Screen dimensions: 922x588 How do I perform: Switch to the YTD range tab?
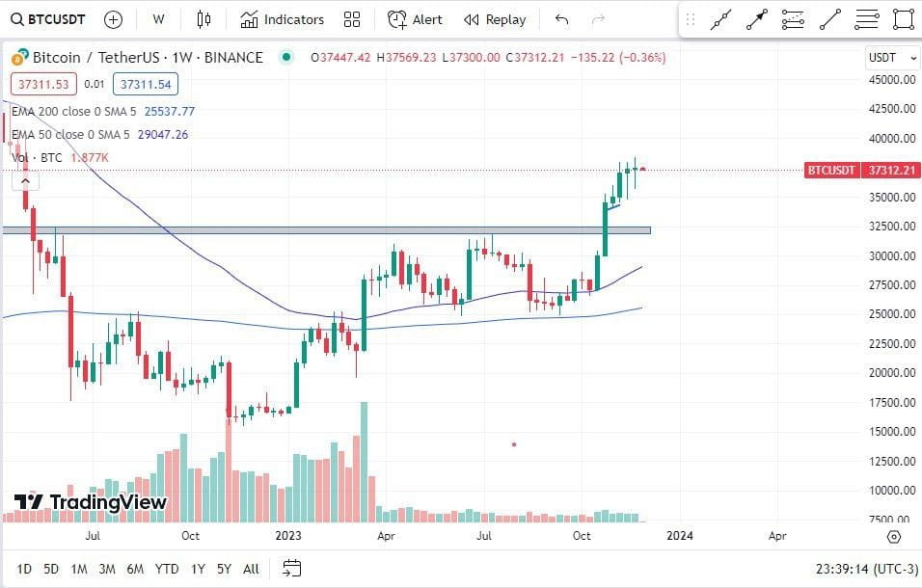coord(166,569)
